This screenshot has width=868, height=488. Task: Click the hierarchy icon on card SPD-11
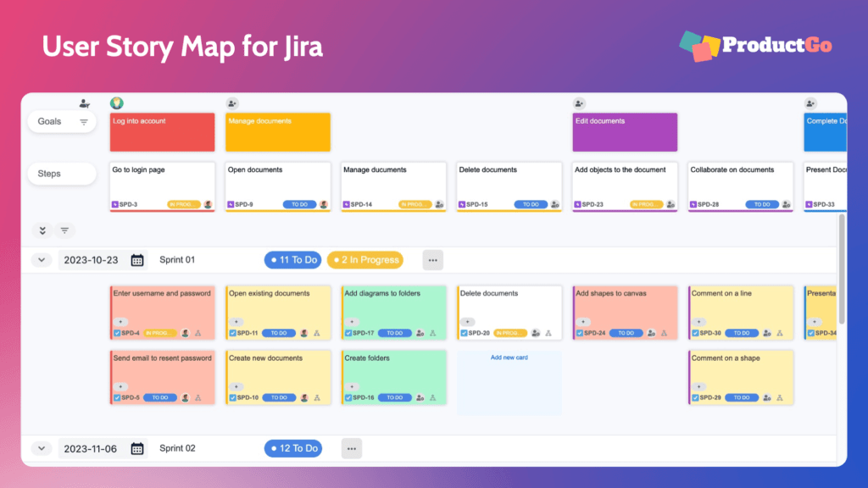[316, 333]
